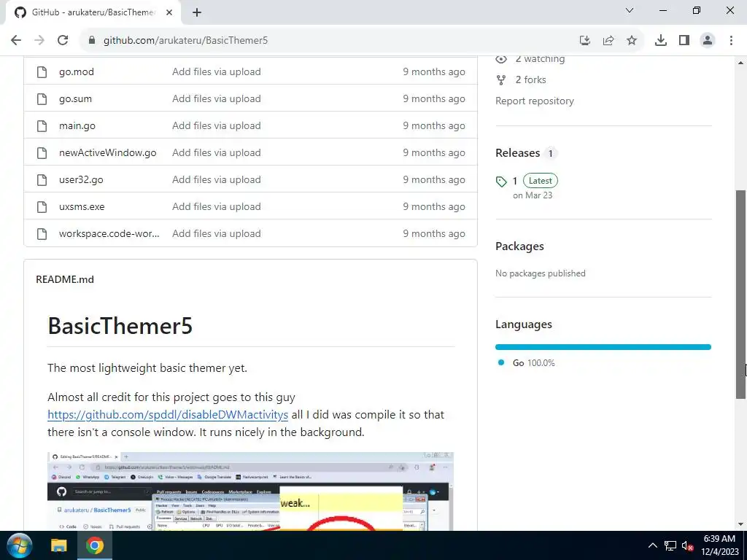This screenshot has height=560, width=747.
Task: Open commit message for go.mod row
Action: 216,72
